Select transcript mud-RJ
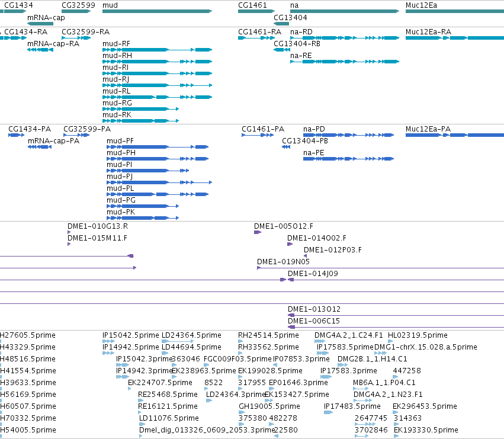Screen dimensions: 504x439 [157, 85]
